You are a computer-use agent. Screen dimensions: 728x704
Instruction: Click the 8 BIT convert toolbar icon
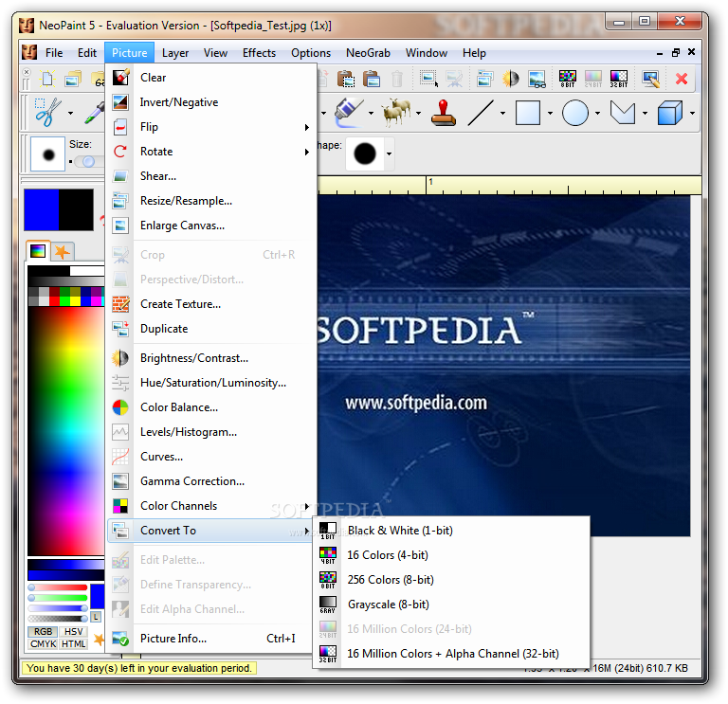pos(568,79)
